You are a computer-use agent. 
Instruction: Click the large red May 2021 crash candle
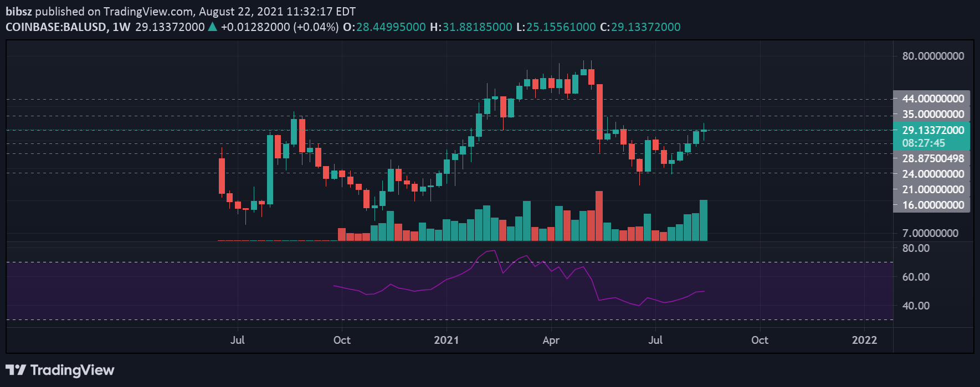point(599,112)
